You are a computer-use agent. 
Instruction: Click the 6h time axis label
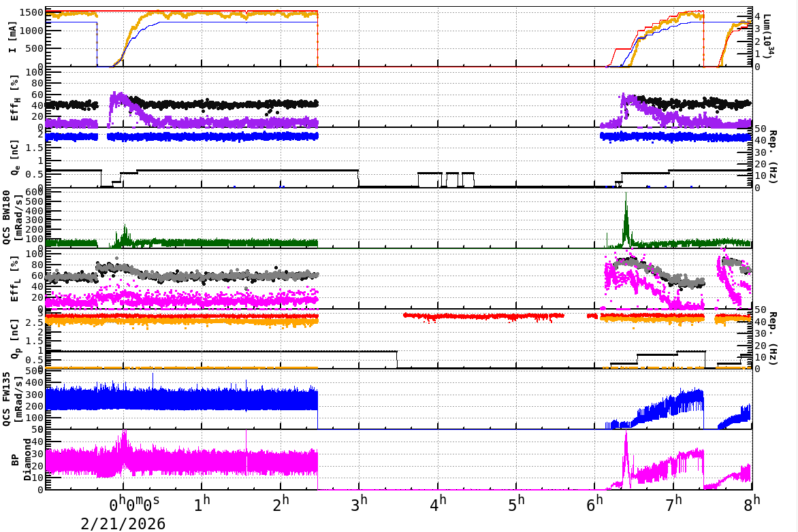[596, 503]
